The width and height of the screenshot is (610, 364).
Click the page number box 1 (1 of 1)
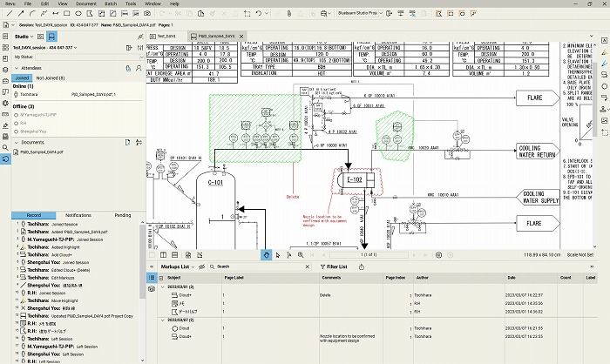click(369, 255)
